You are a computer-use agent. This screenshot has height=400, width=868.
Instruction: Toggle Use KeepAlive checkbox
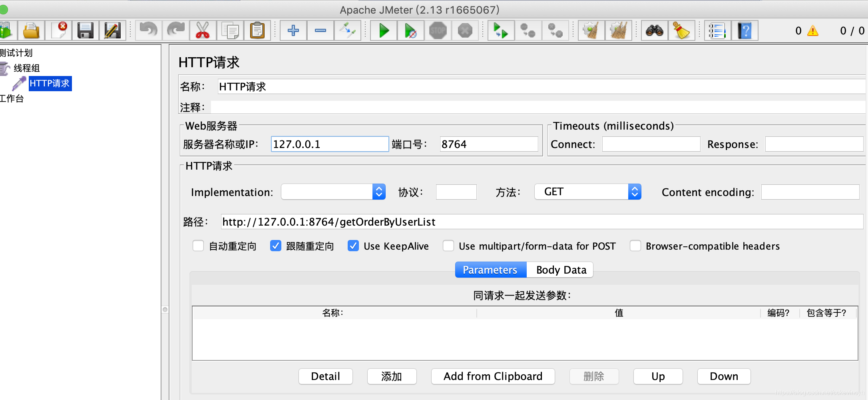[353, 246]
